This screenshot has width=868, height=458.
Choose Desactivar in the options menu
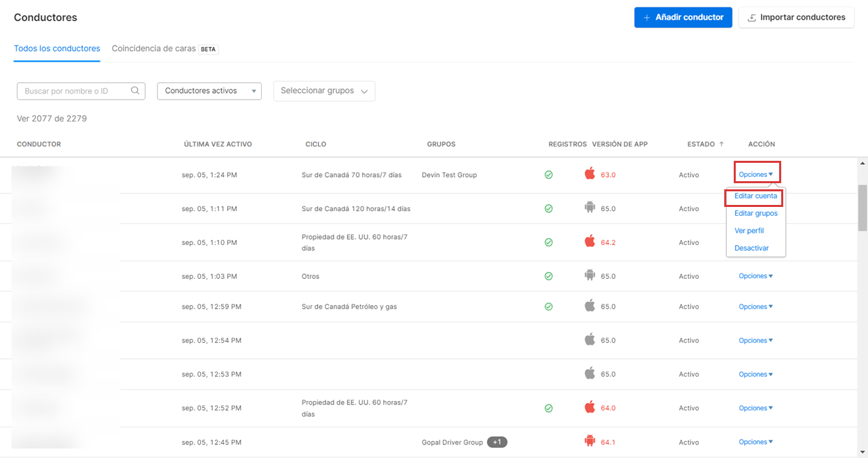coord(751,248)
